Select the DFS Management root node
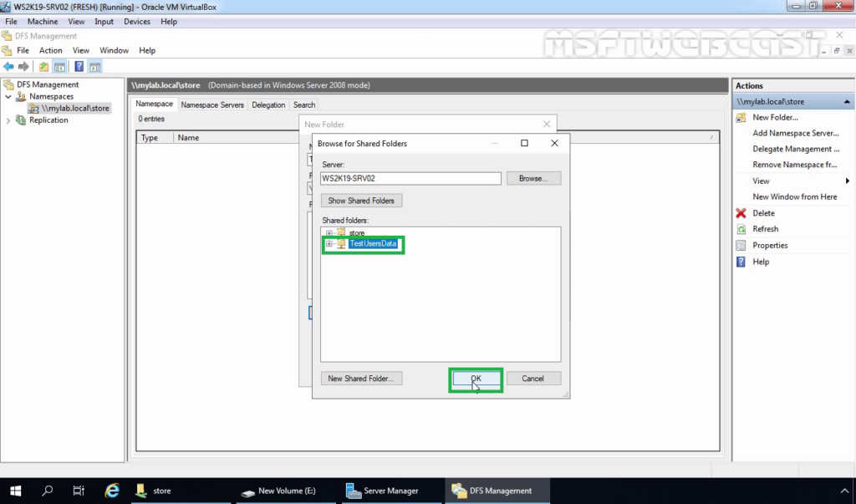The image size is (856, 504). pos(48,84)
